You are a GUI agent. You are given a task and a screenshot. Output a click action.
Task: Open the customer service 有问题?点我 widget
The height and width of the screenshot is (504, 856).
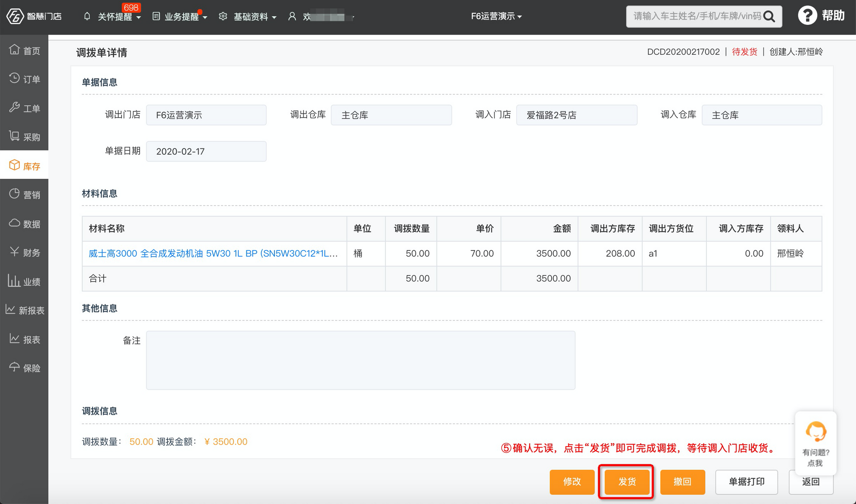pos(815,444)
